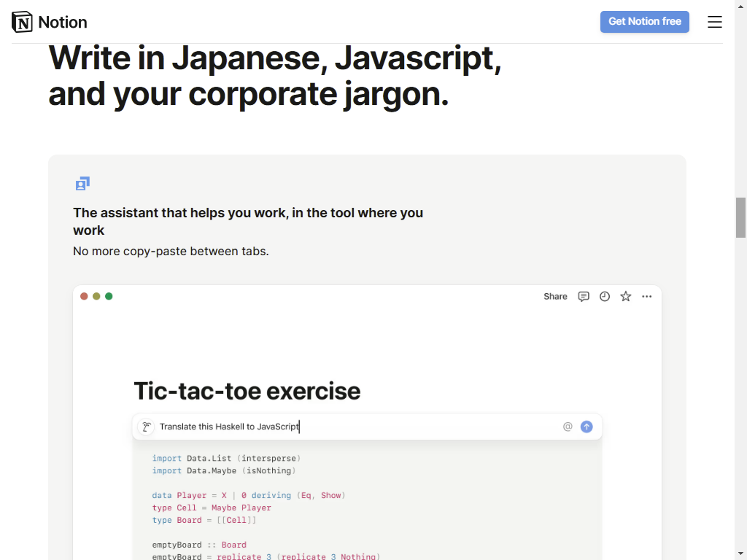This screenshot has height=560, width=747.
Task: Favorite the page with the star icon
Action: pyautogui.click(x=625, y=296)
